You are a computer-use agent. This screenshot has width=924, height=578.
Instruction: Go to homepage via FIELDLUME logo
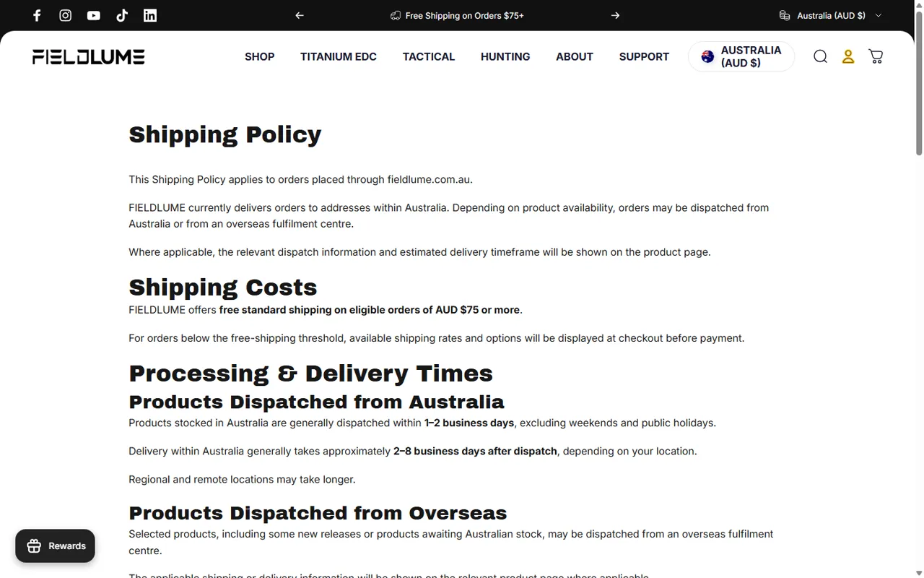89,57
